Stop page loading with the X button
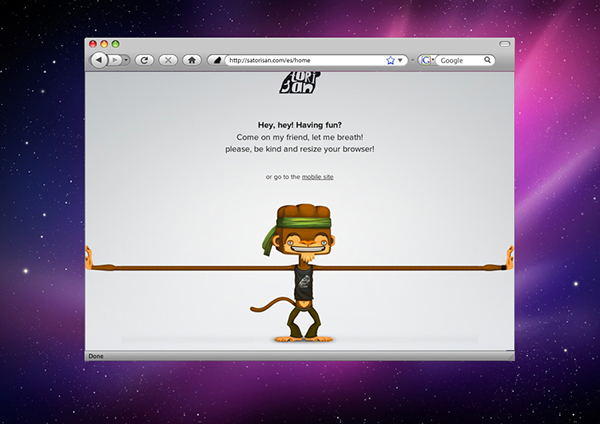Viewport: 600px width, 424px height. pyautogui.click(x=168, y=60)
